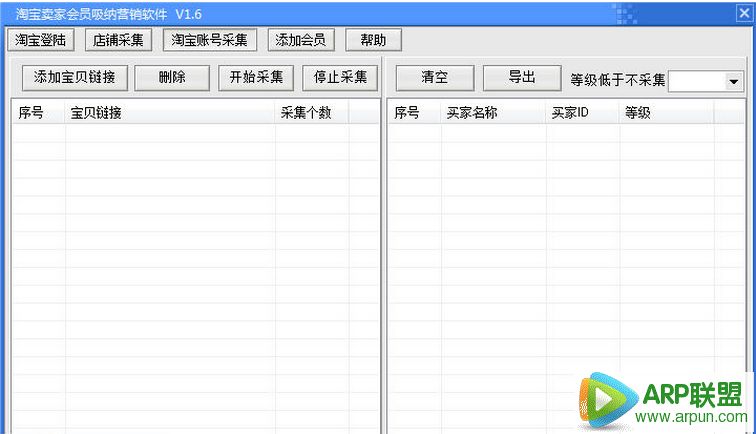Click the 添加宝贝链接 button
The width and height of the screenshot is (756, 434).
[75, 78]
